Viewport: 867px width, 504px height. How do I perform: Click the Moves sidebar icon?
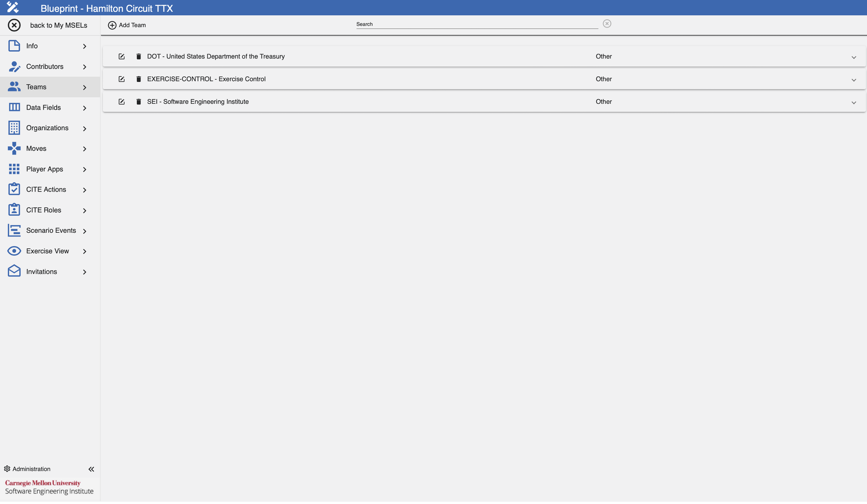[14, 148]
